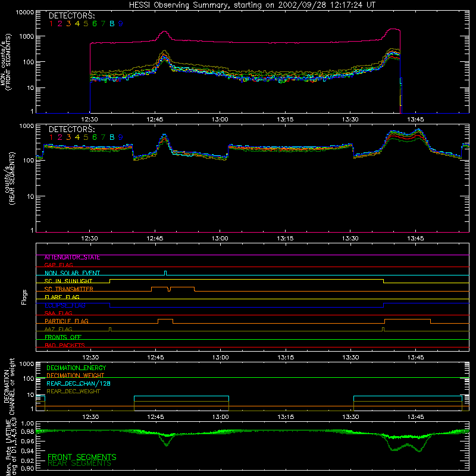476x476 pixels.
Task: Click the REAR_DEC_WEIGHT legend entry
Action: tap(73, 392)
